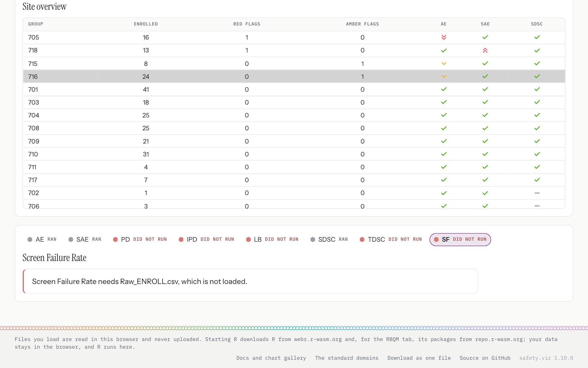Image resolution: width=588 pixels, height=368 pixels.
Task: Click group 709 row label
Action: (33, 141)
